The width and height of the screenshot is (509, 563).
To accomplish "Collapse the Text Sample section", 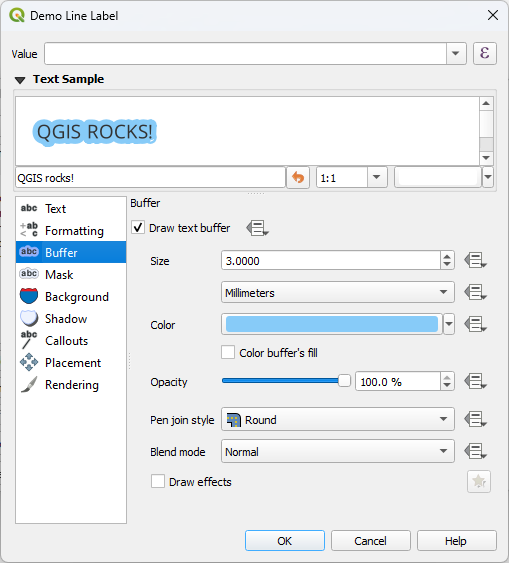I will point(20,80).
